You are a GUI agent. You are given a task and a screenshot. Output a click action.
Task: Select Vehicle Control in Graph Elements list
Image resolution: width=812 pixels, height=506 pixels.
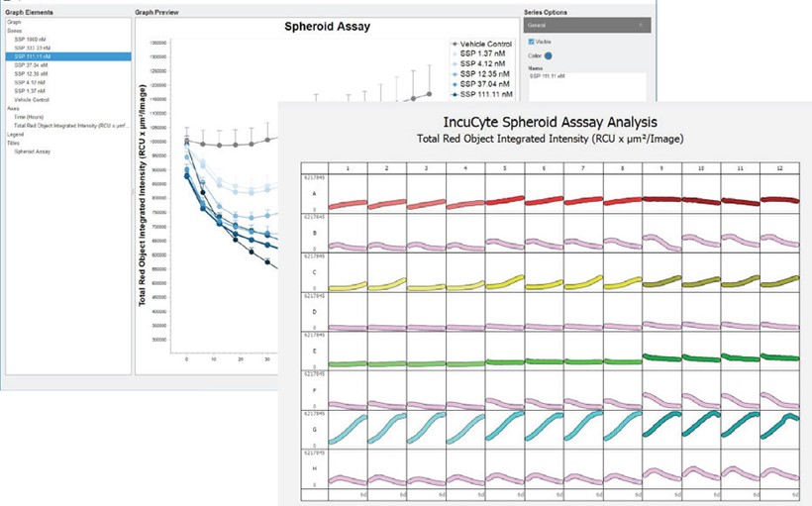[31, 99]
